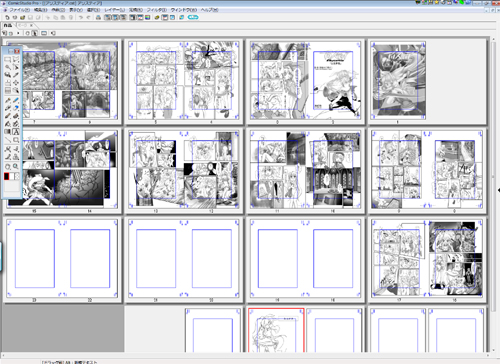Select the Hand grab tool
The height and width of the screenshot is (364, 500).
point(8,166)
